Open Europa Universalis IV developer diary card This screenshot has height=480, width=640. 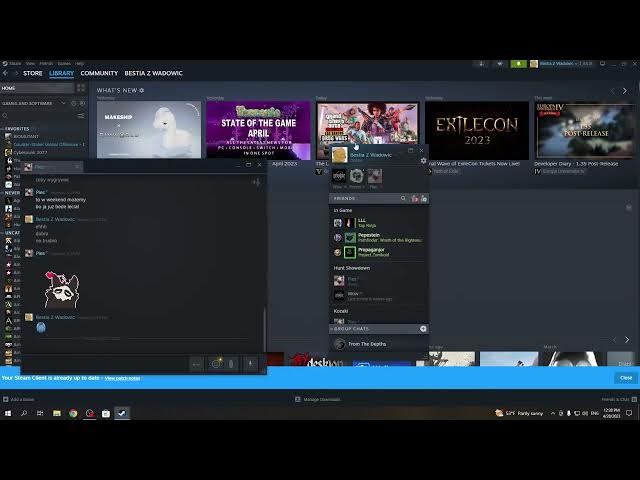[x=586, y=130]
